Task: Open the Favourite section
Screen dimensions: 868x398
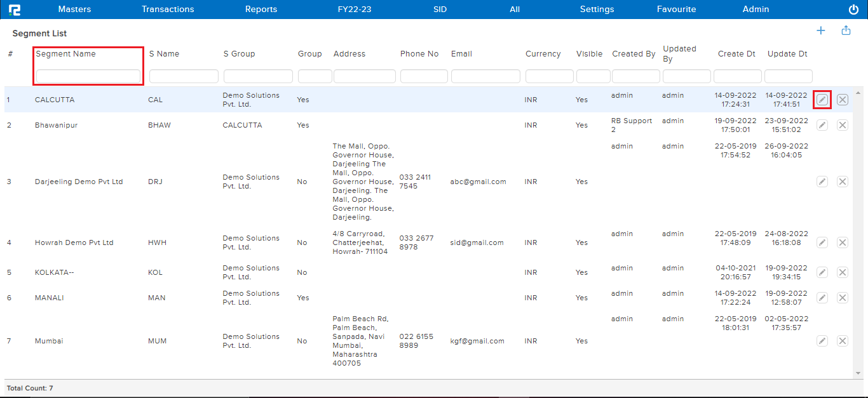Action: point(676,9)
